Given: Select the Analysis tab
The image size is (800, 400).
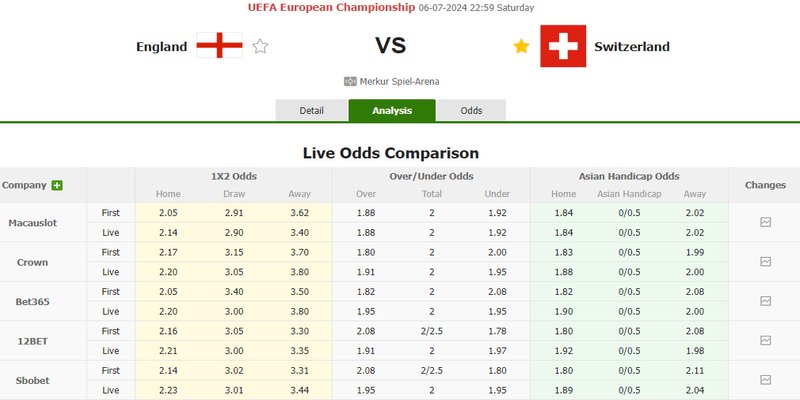Looking at the screenshot, I should [392, 111].
